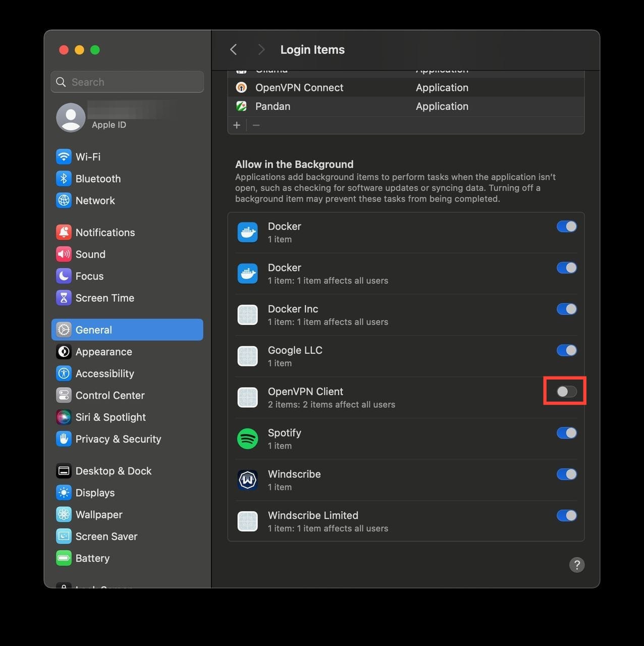Open Control Center pane
Viewport: 644px width, 646px height.
click(x=127, y=395)
